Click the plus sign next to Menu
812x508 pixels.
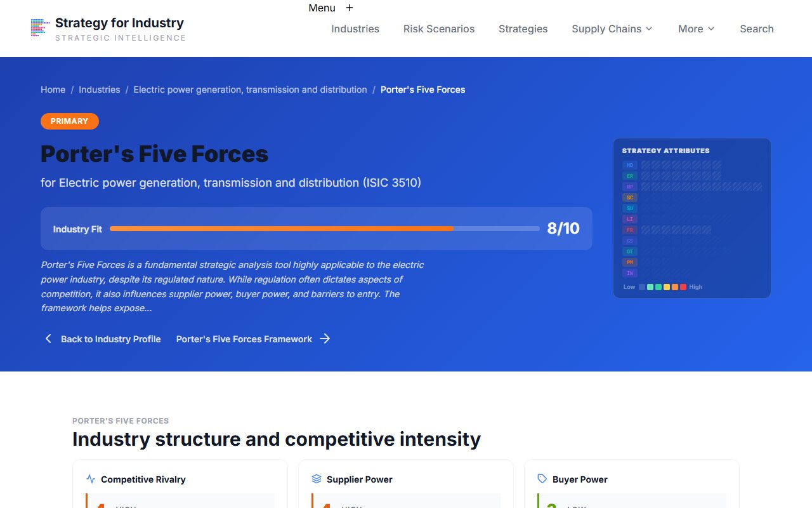coord(349,8)
